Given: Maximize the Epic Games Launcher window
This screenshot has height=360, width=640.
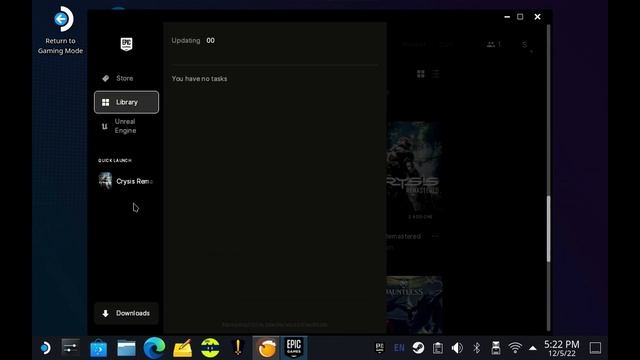Looking at the screenshot, I should [x=520, y=17].
